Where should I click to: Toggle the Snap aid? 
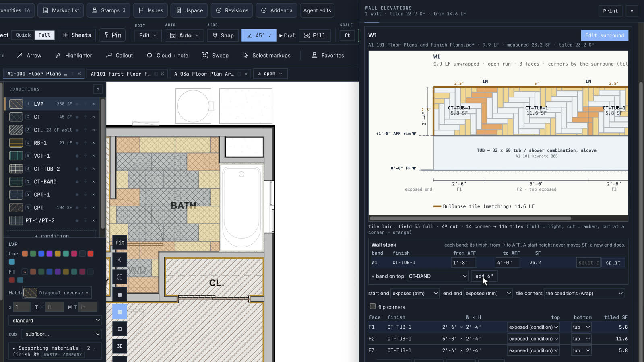pyautogui.click(x=223, y=35)
